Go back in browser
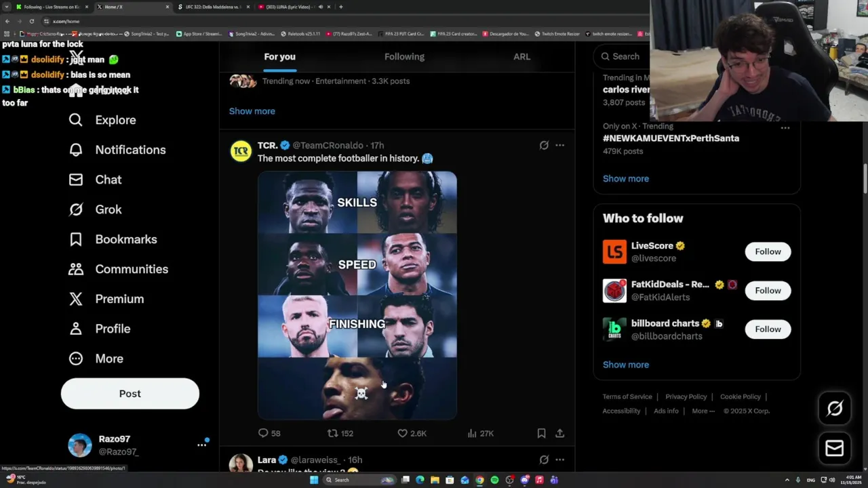The image size is (868, 488). coord(7,21)
